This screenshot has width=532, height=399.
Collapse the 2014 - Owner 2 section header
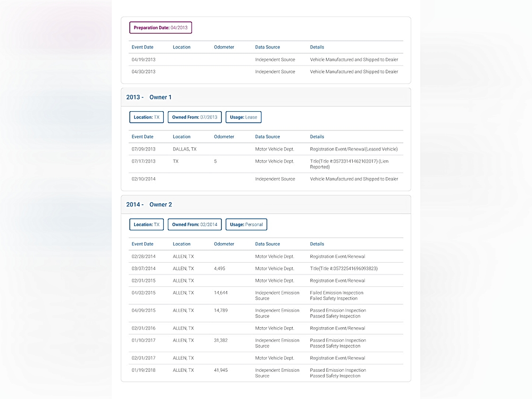265,205
